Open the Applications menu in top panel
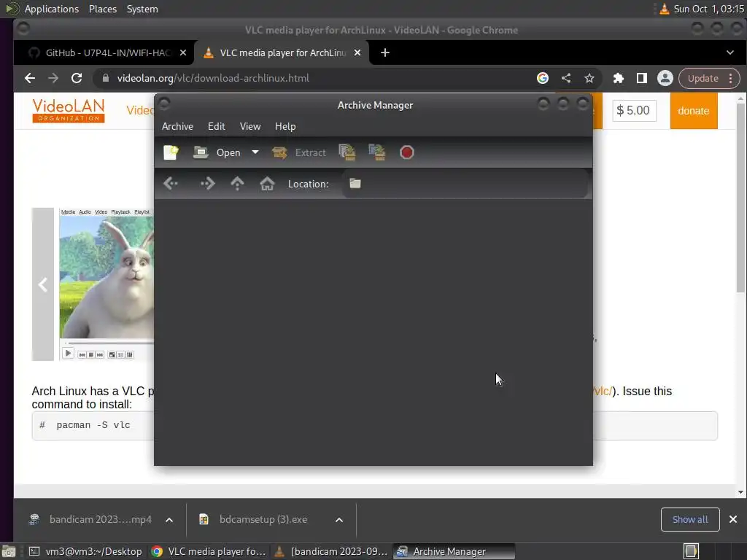Image resolution: width=747 pixels, height=560 pixels. 52,9
